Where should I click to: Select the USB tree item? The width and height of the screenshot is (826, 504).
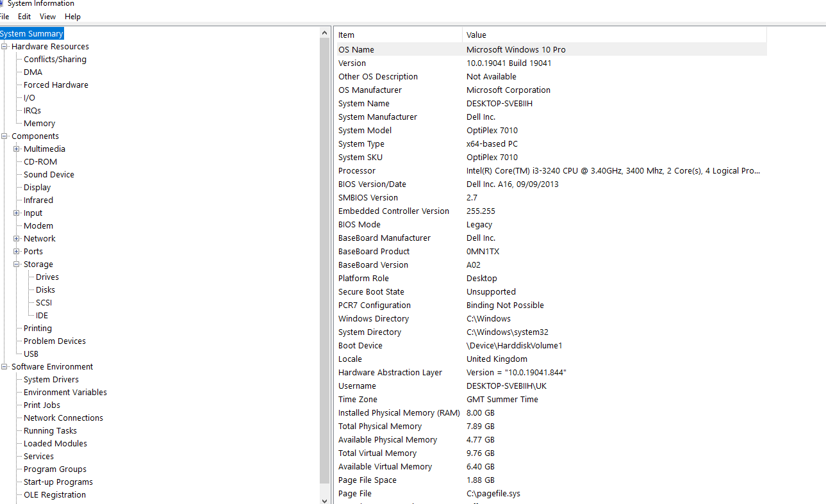(31, 354)
